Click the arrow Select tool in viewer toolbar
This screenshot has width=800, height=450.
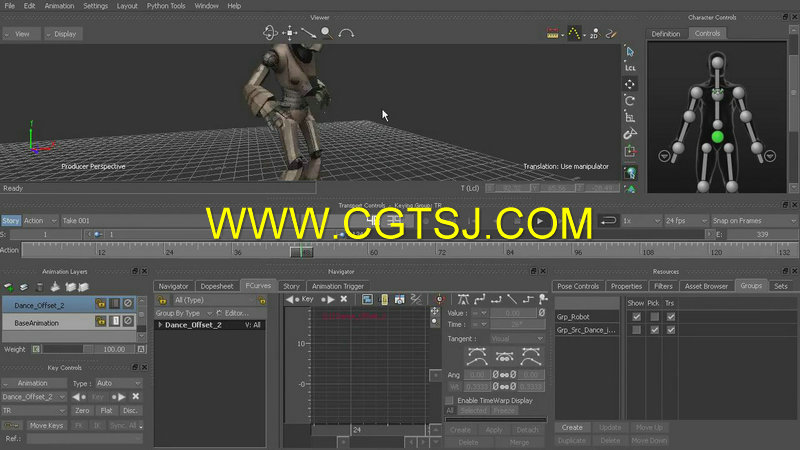630,52
